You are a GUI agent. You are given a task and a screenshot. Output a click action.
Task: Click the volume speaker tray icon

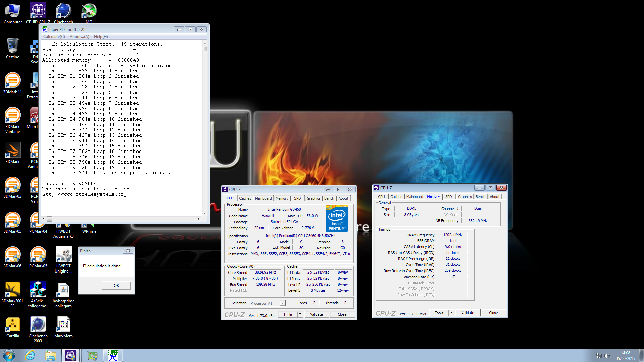point(607,356)
